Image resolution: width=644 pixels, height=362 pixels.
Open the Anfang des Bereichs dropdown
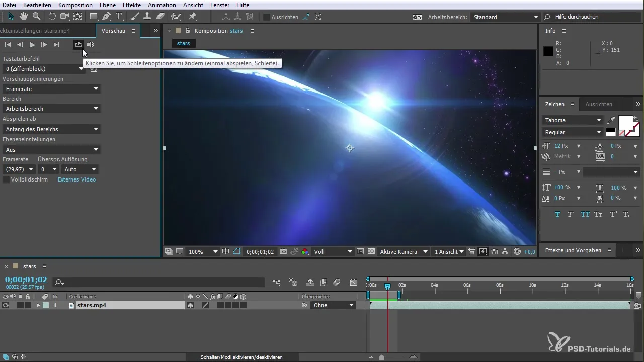[51, 129]
